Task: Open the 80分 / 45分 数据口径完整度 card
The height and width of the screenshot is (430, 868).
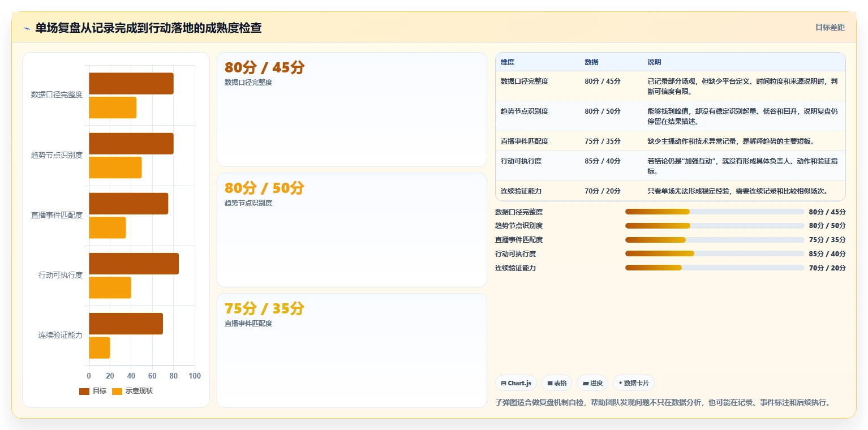Action: (x=352, y=110)
